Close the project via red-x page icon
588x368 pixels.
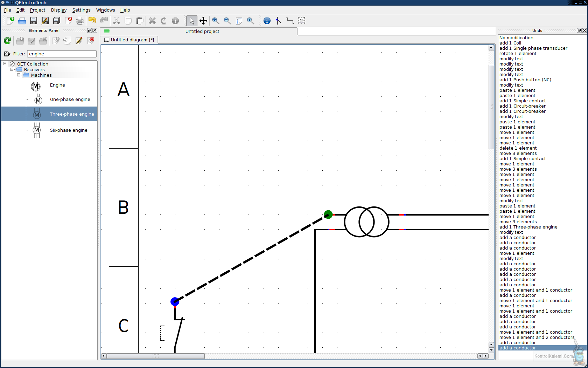point(69,21)
